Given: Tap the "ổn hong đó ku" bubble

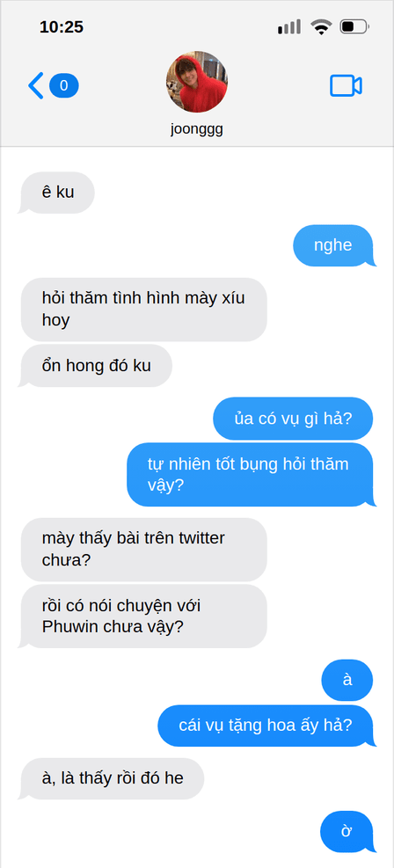Looking at the screenshot, I should pos(96,366).
